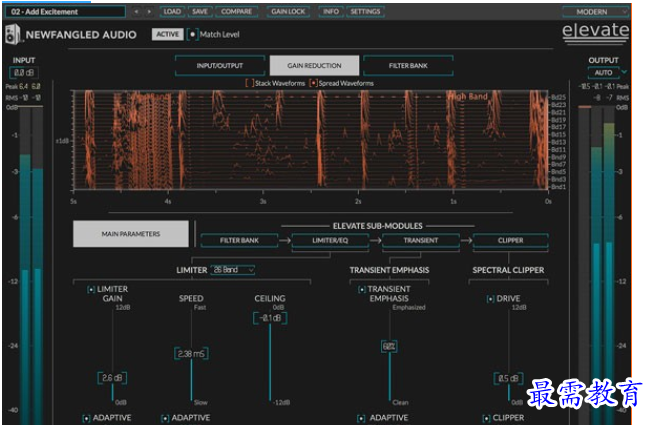Switch to the INPUT/OUTPUT tab

pyautogui.click(x=220, y=65)
